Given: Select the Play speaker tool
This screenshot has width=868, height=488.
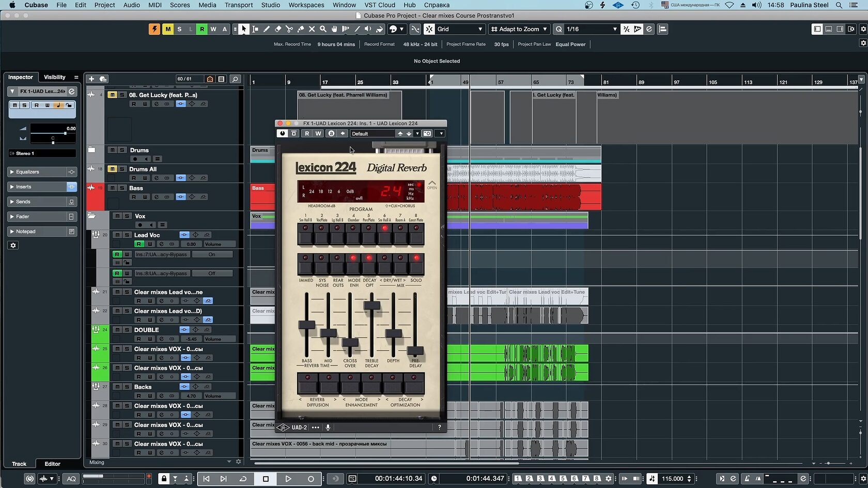Looking at the screenshot, I should pyautogui.click(x=368, y=29).
